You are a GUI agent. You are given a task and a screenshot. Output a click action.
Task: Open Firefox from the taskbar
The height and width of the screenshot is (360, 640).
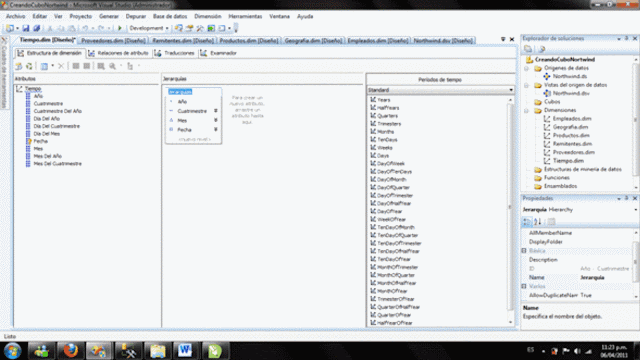(x=70, y=351)
